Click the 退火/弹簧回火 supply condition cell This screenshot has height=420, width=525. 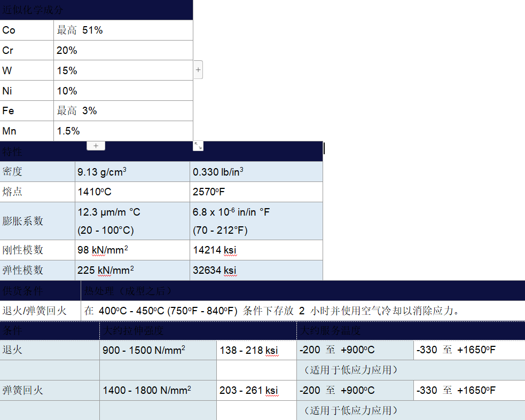pos(40,311)
